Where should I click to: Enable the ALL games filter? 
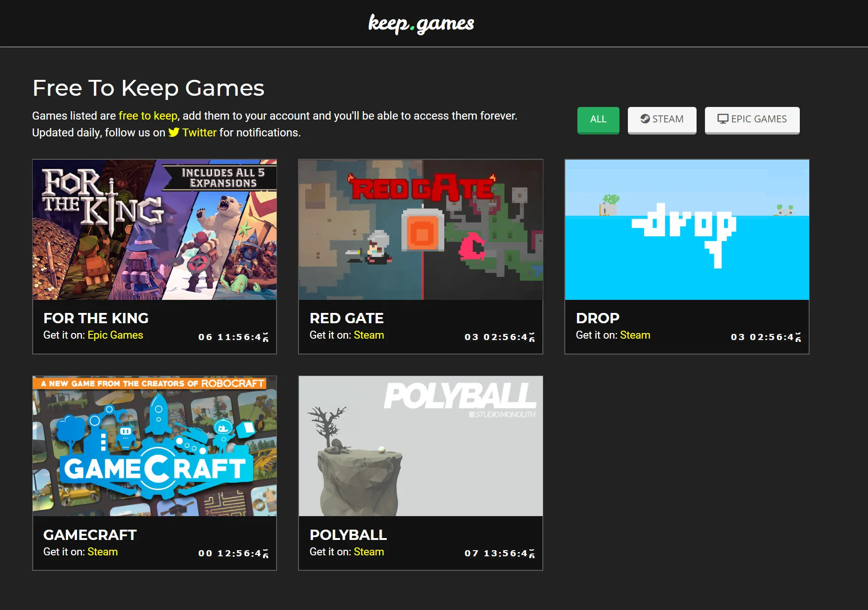pos(598,120)
